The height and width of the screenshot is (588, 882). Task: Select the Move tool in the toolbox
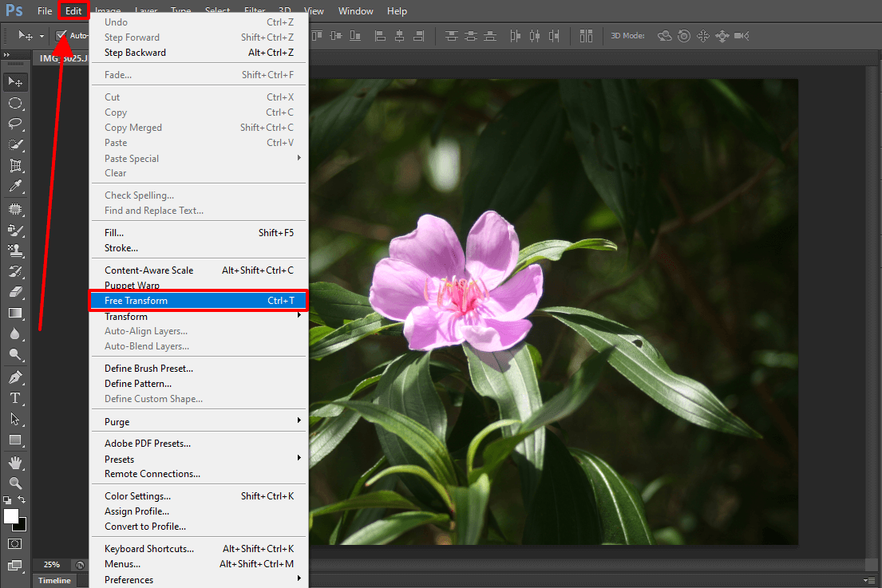pos(15,82)
